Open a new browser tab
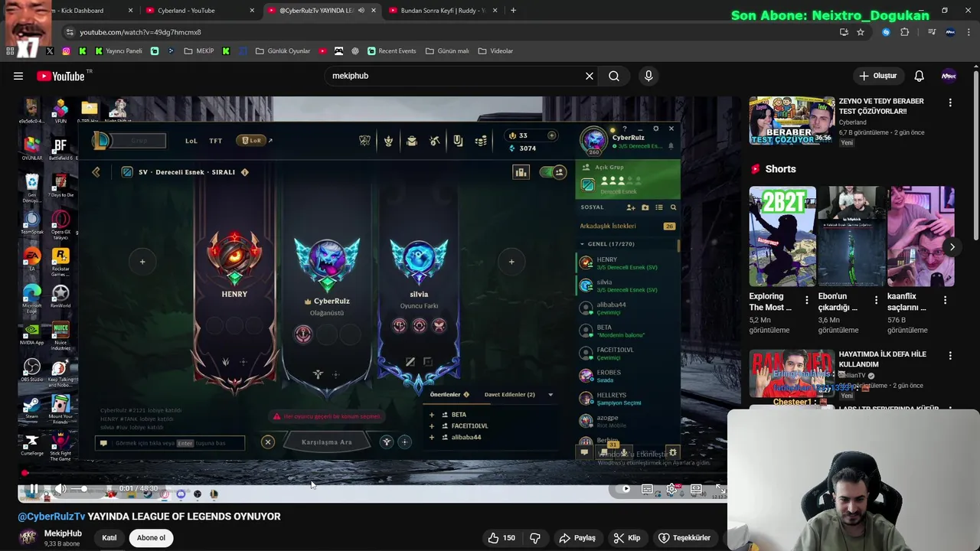Screen dimensions: 980x551 (x=513, y=11)
